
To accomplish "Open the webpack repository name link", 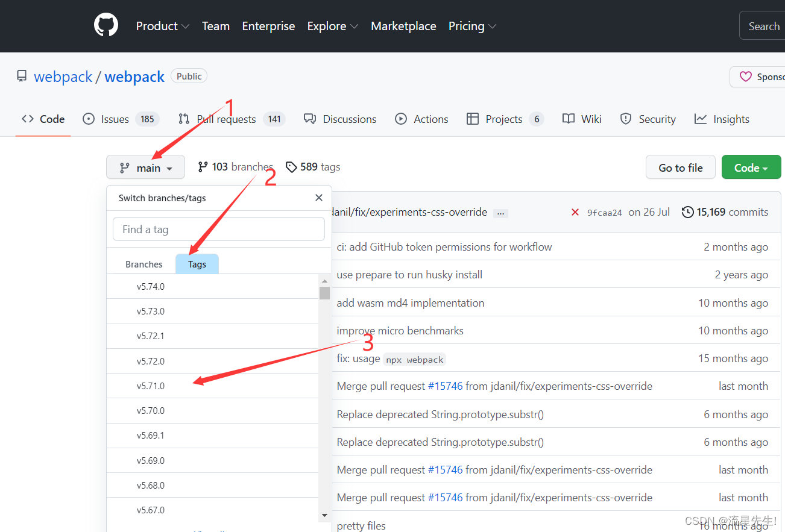I will pyautogui.click(x=134, y=77).
